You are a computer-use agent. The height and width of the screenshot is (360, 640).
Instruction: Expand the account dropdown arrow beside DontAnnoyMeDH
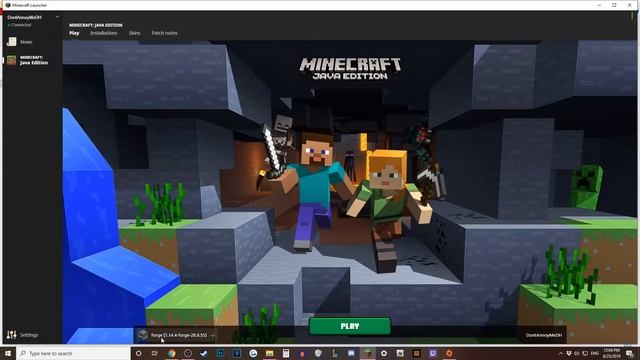coord(57,17)
